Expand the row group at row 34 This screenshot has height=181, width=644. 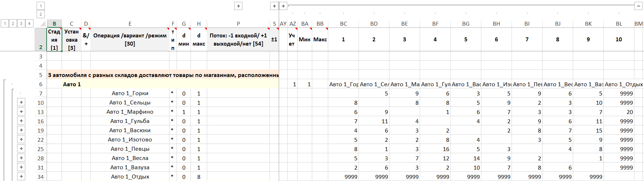click(x=21, y=177)
